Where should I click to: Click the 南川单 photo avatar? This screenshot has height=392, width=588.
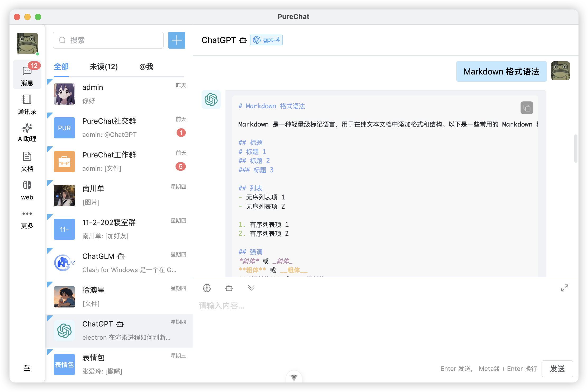pyautogui.click(x=64, y=195)
